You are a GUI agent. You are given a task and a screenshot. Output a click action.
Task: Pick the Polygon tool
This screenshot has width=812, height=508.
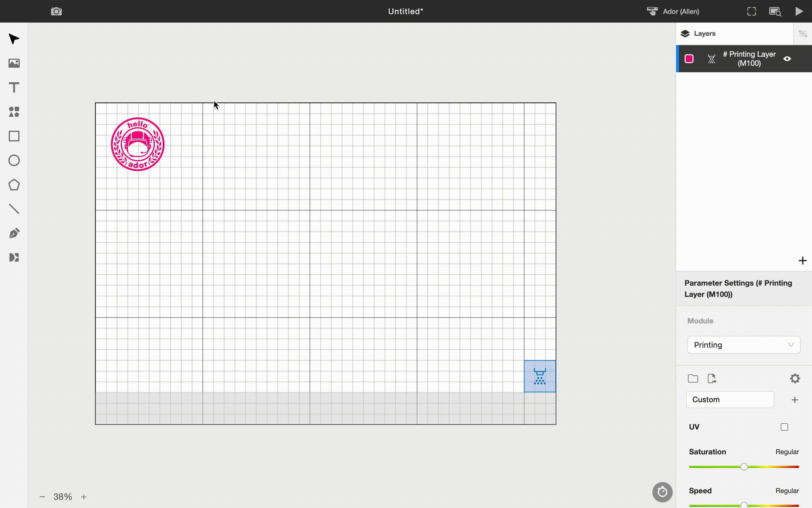click(x=14, y=185)
